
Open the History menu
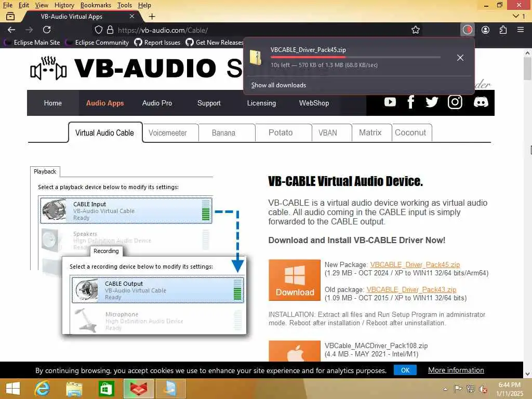click(64, 5)
